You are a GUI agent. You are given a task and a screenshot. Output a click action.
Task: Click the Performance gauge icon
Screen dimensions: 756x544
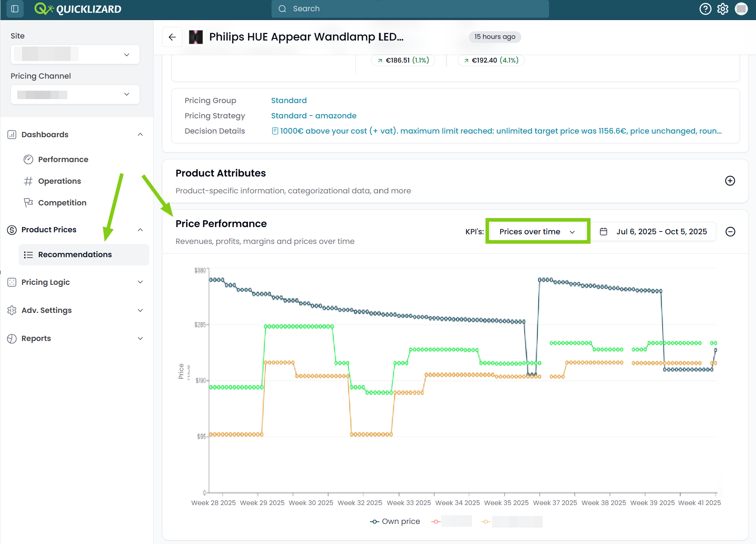coord(28,160)
